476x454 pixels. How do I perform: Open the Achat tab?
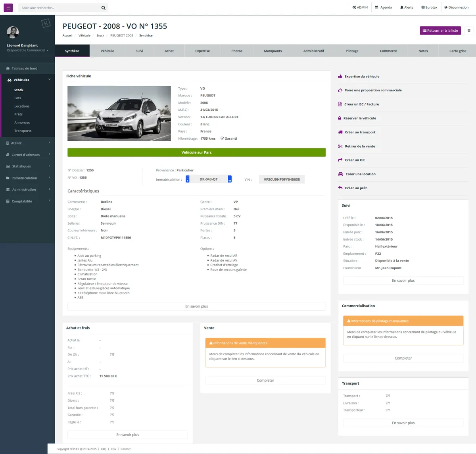point(169,51)
